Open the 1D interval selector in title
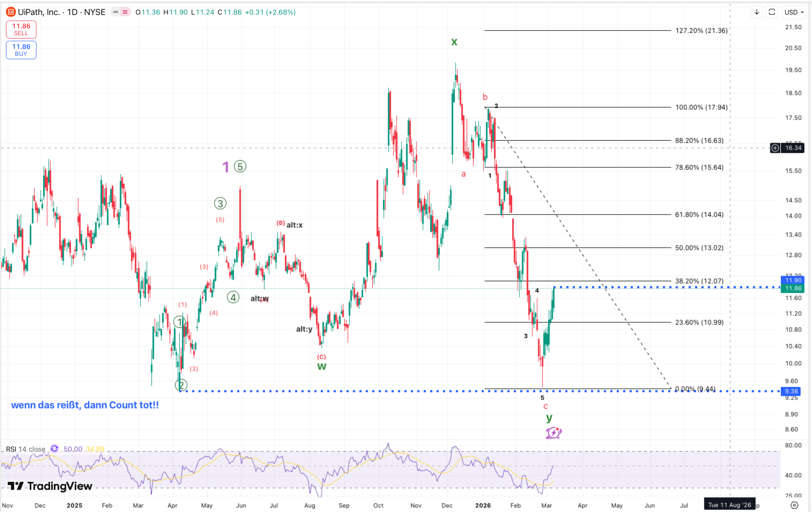 pos(72,12)
